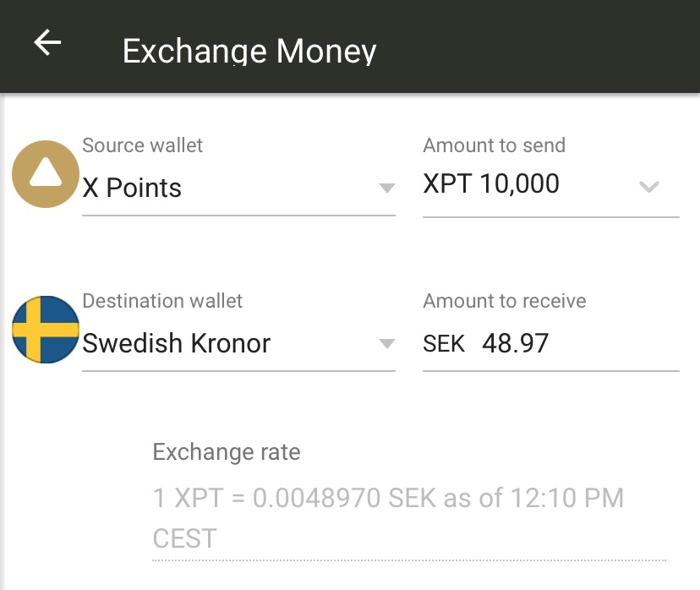Open the Source wallet dropdown arrow
The height and width of the screenshot is (590, 700).
coord(387,188)
